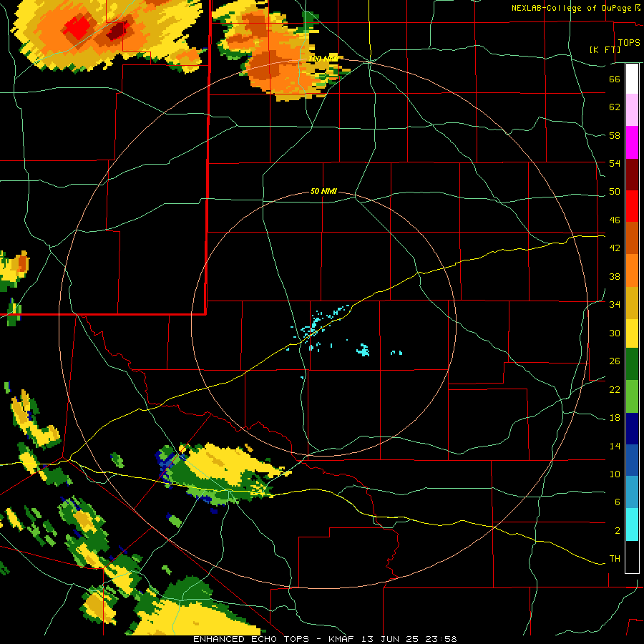
Task: Click the 23:58 timestamp in the caption
Action: click(441, 639)
